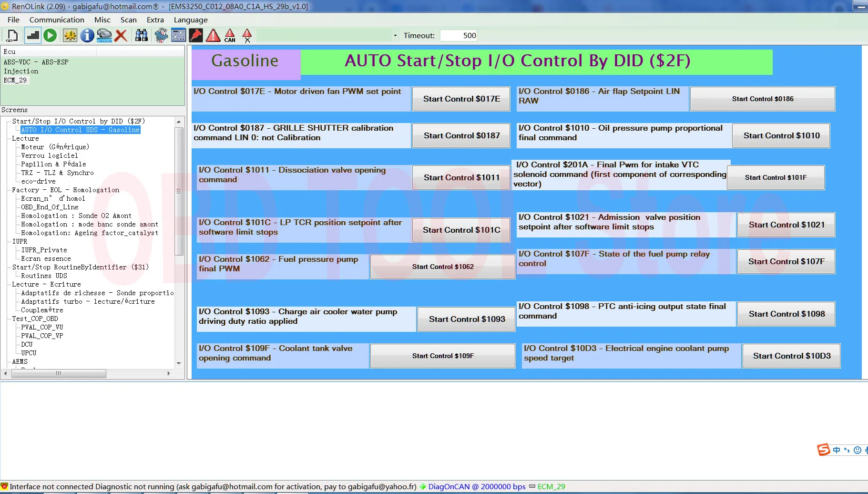Click Start Control $107F button
Image resolution: width=868 pixels, height=494 pixels.
786,261
